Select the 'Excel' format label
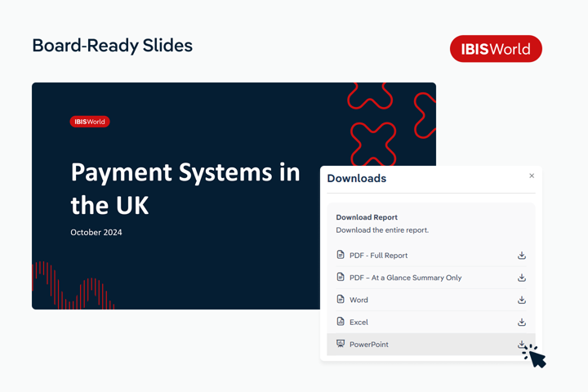The height and width of the screenshot is (392, 588). (x=359, y=322)
